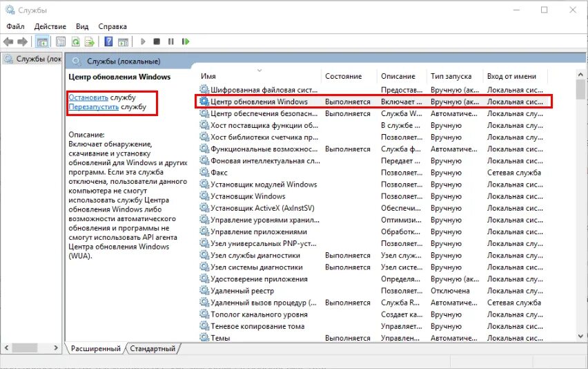The width and height of the screenshot is (588, 369).
Task: Switch to the Стандартный tab
Action: point(153,349)
